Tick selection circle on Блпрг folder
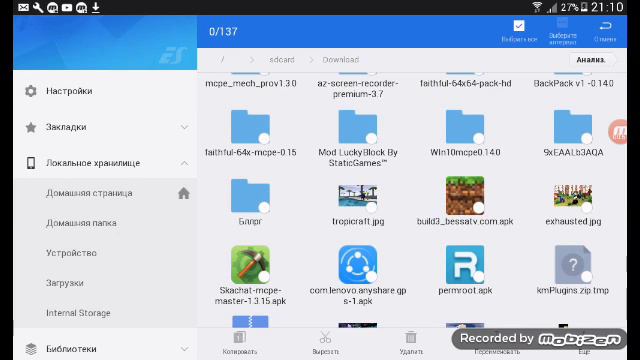This screenshot has height=360, width=640. pyautogui.click(x=264, y=208)
